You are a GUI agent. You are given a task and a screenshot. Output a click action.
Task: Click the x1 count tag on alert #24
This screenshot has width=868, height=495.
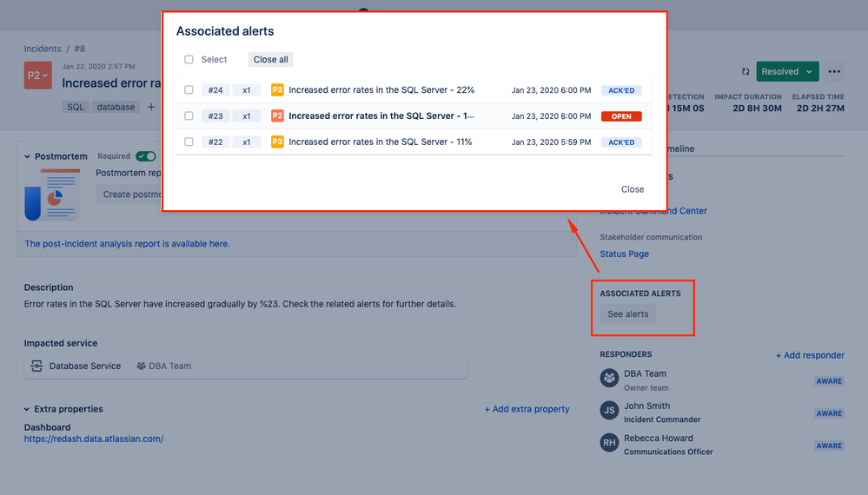247,90
